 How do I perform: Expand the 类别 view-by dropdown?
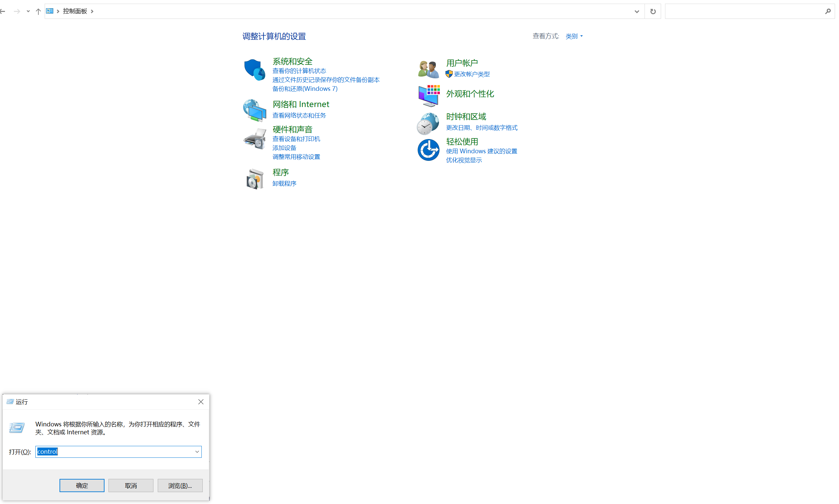point(574,36)
